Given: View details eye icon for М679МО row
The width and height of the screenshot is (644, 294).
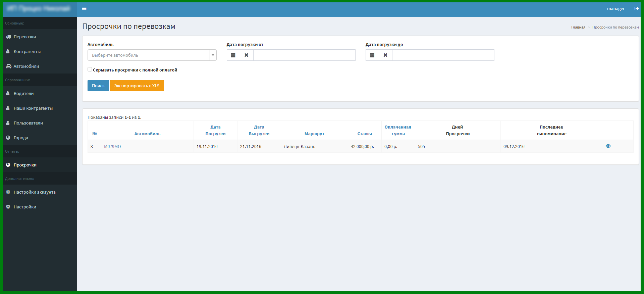Looking at the screenshot, I should coord(608,146).
